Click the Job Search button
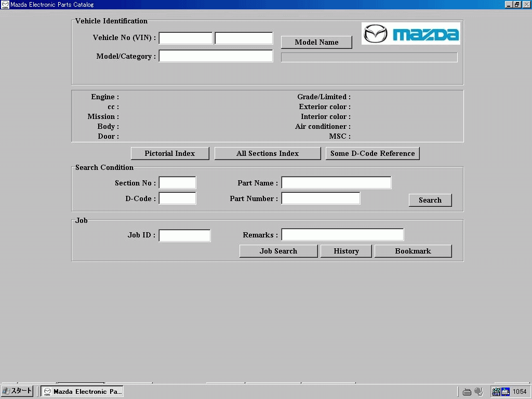The height and width of the screenshot is (399, 532). pyautogui.click(x=278, y=251)
